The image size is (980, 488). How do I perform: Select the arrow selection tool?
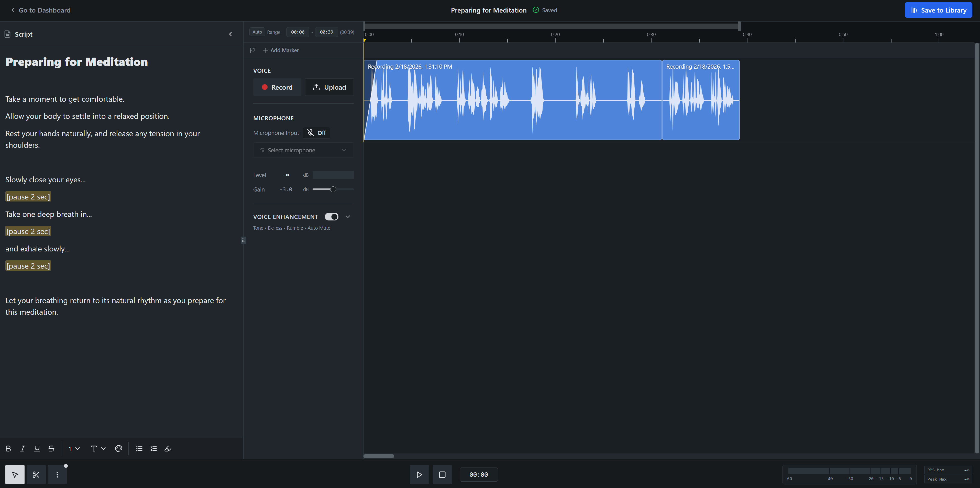tap(15, 474)
